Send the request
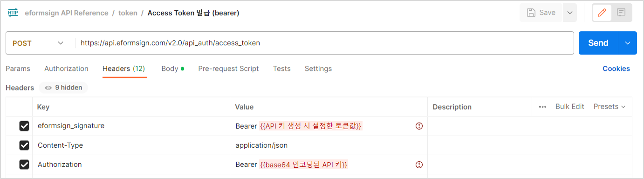This screenshot has height=179, width=644. pyautogui.click(x=598, y=43)
